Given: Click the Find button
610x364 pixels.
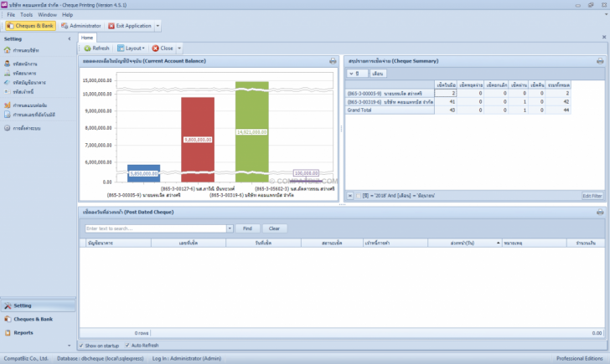Looking at the screenshot, I should coord(247,228).
